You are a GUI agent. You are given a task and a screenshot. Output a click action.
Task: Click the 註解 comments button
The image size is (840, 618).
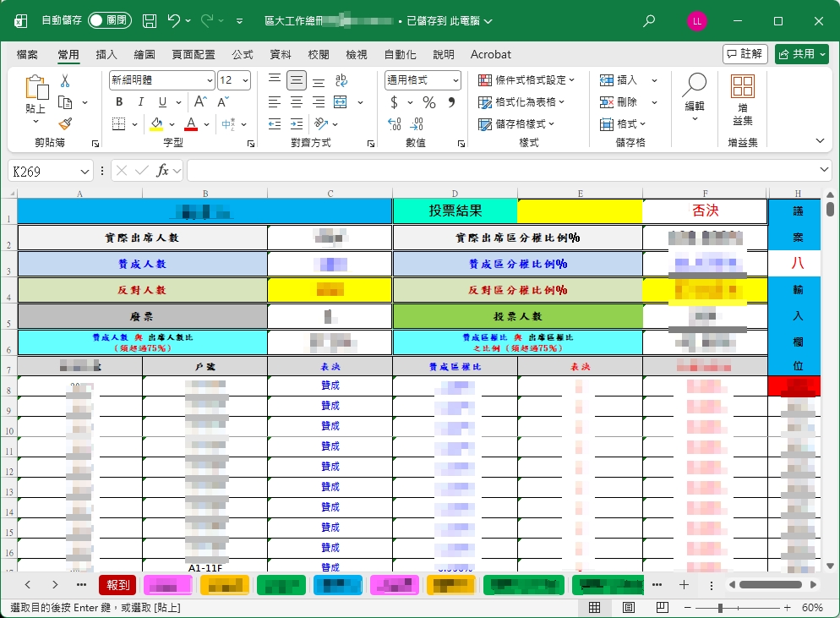tap(745, 54)
